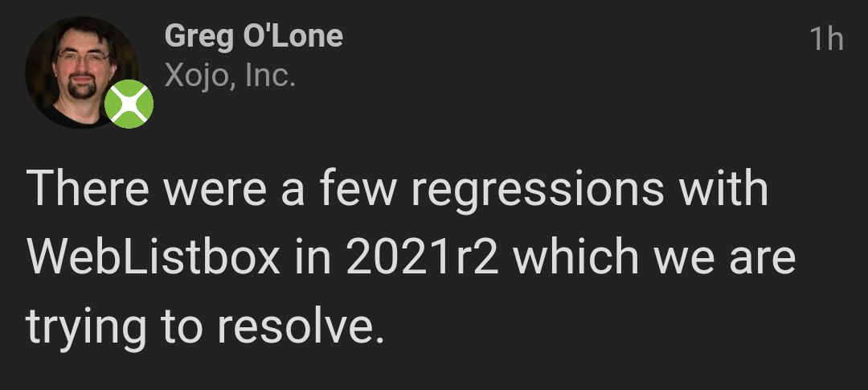Viewport: 868px width, 390px height.
Task: Click the word which in the post
Action: [575, 257]
